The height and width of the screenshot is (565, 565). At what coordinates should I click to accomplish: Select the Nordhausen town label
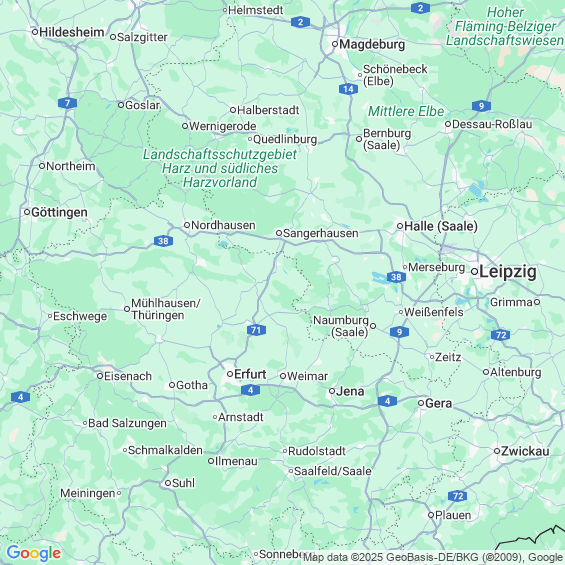click(x=223, y=225)
